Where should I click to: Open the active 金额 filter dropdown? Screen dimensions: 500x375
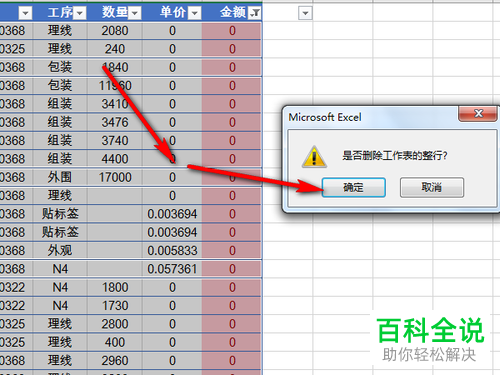[255, 13]
